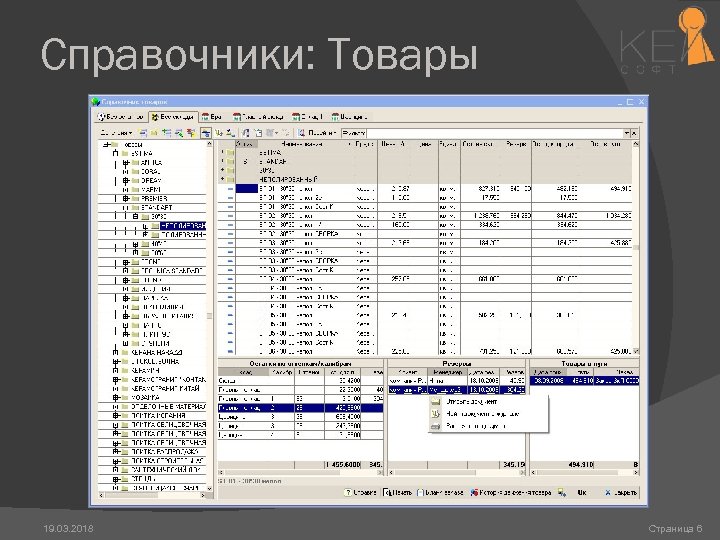
Task: Click the Закрыть button
Action: (x=620, y=492)
